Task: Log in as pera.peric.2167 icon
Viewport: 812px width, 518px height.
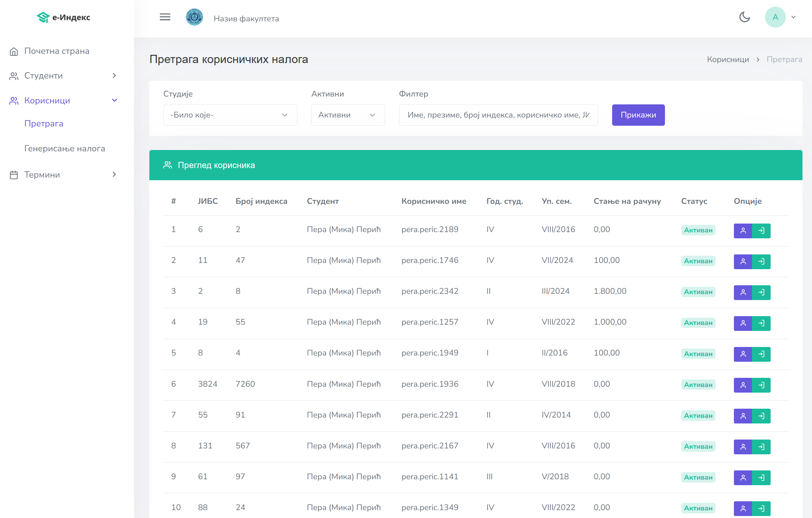Action: (x=761, y=446)
